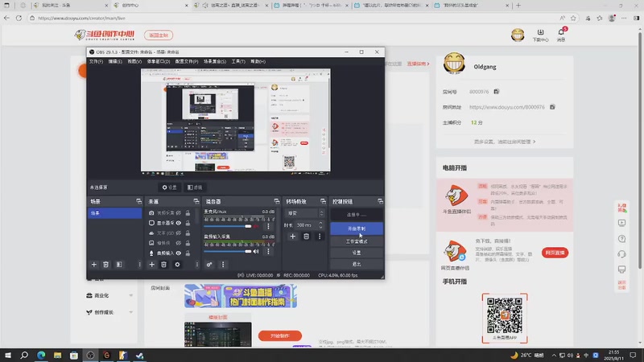The width and height of the screenshot is (644, 362).
Task: Click the blue 开始录制 button
Action: [x=357, y=228]
